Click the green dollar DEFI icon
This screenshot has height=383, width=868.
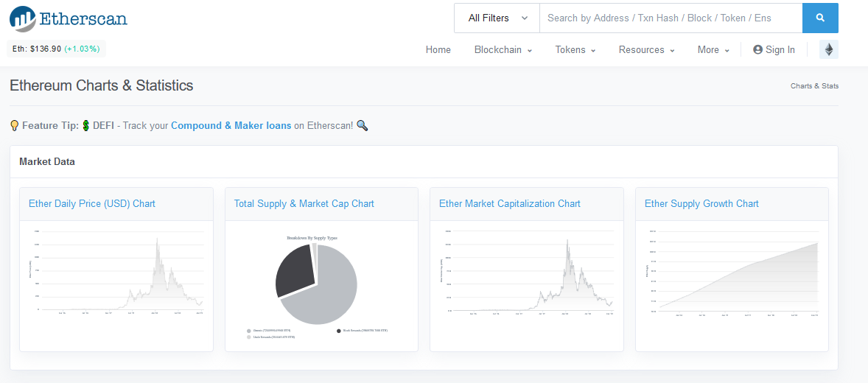pyautogui.click(x=86, y=126)
